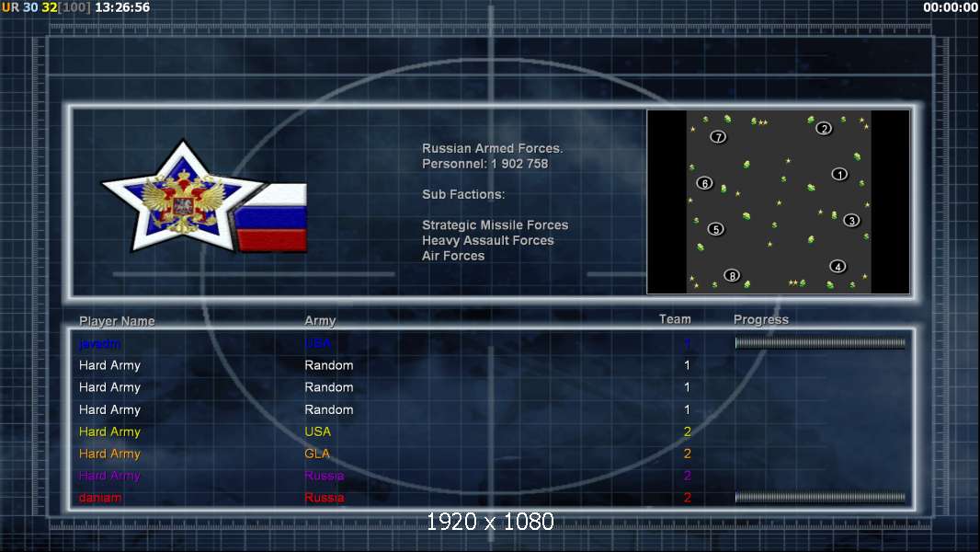
Task: Select player name daniam
Action: (x=100, y=498)
